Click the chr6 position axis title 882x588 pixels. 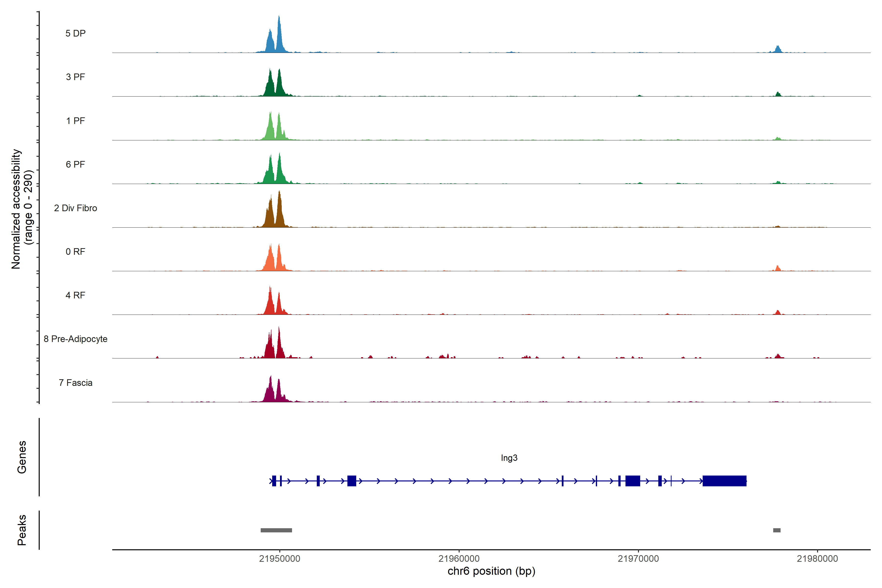coord(491,571)
